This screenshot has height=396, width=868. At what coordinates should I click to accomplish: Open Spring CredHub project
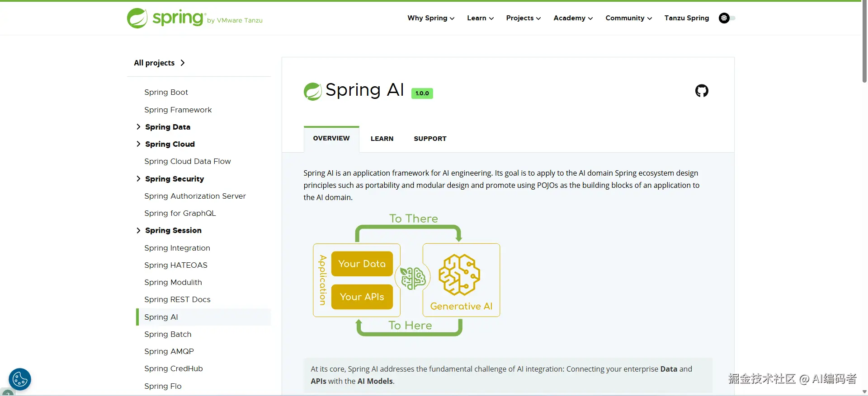click(x=173, y=368)
